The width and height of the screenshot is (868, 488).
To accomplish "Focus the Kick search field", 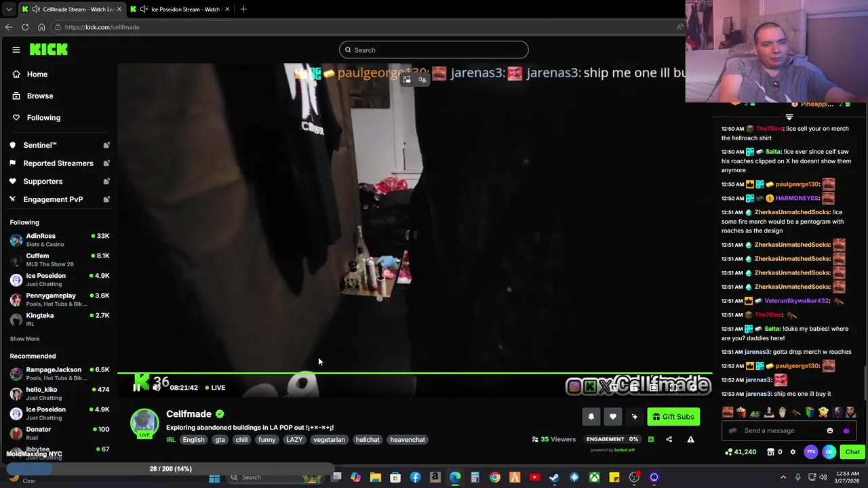I will [x=433, y=49].
